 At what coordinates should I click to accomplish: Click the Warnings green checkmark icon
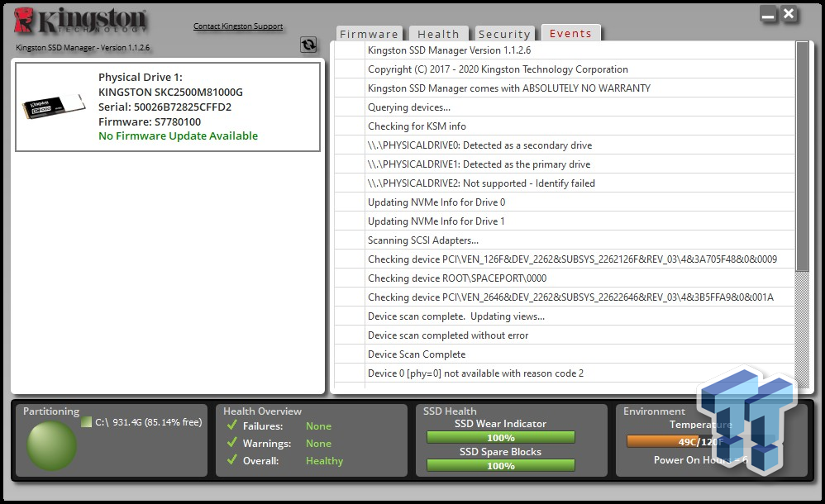[232, 443]
